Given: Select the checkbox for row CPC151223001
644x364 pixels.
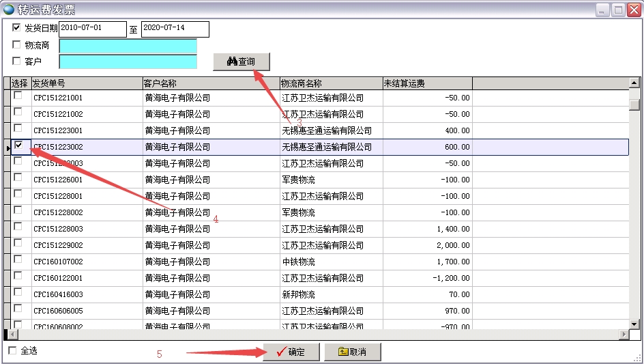Looking at the screenshot, I should tap(18, 128).
